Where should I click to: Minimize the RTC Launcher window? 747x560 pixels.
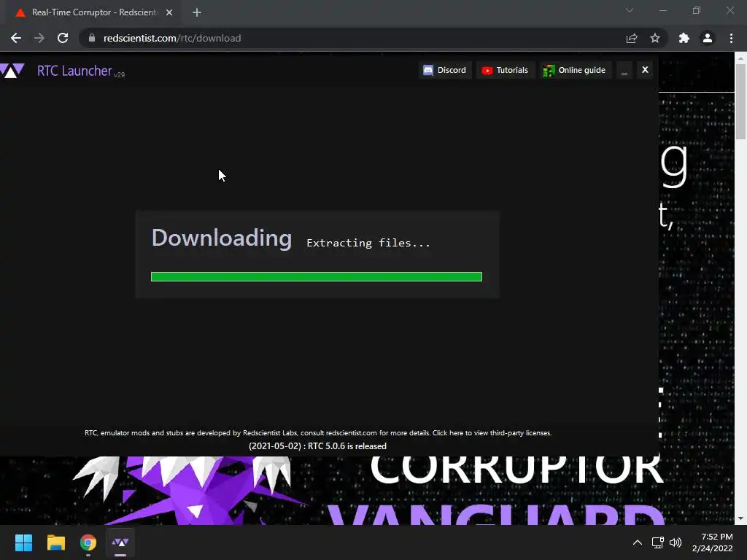[624, 70]
